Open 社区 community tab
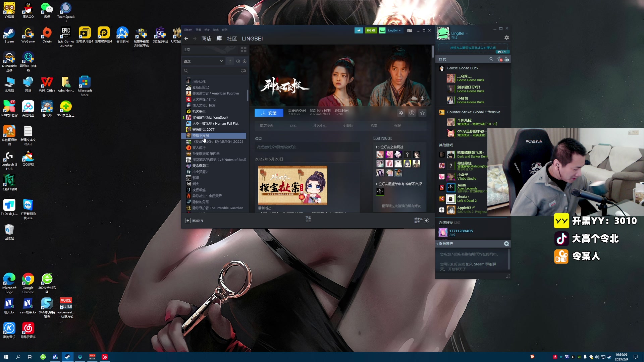Image resolution: width=644 pixels, height=362 pixels. coord(232,39)
